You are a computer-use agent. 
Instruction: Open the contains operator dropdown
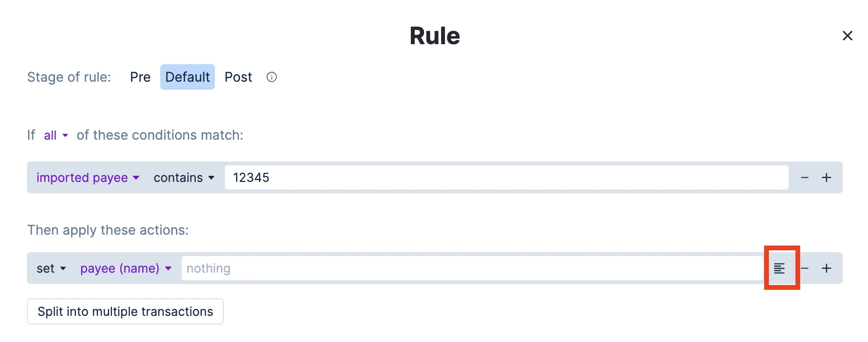pyautogui.click(x=184, y=177)
